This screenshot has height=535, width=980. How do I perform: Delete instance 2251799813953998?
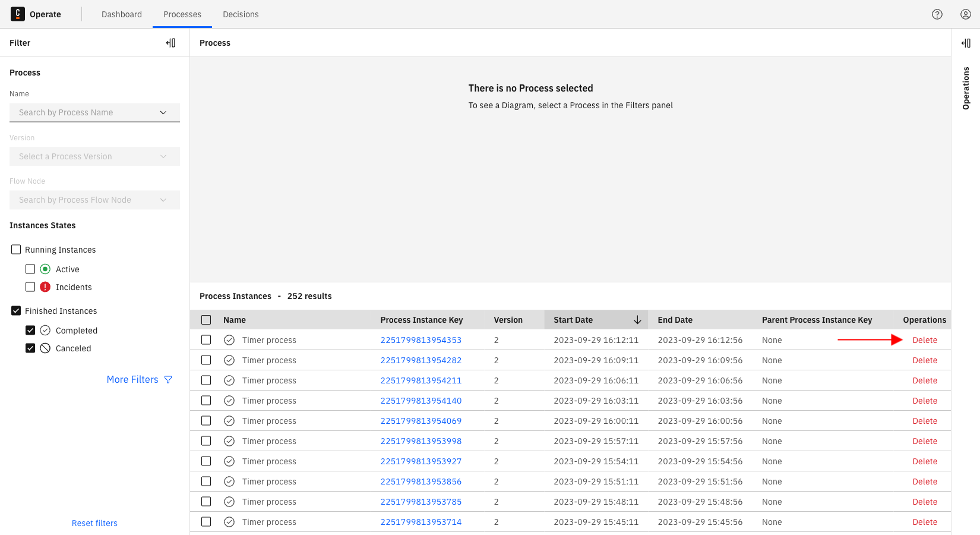pos(925,441)
